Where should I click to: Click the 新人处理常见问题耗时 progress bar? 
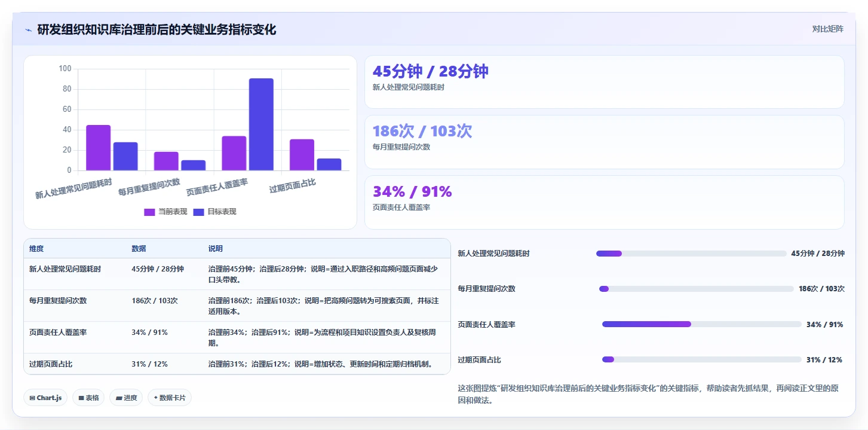coord(691,254)
